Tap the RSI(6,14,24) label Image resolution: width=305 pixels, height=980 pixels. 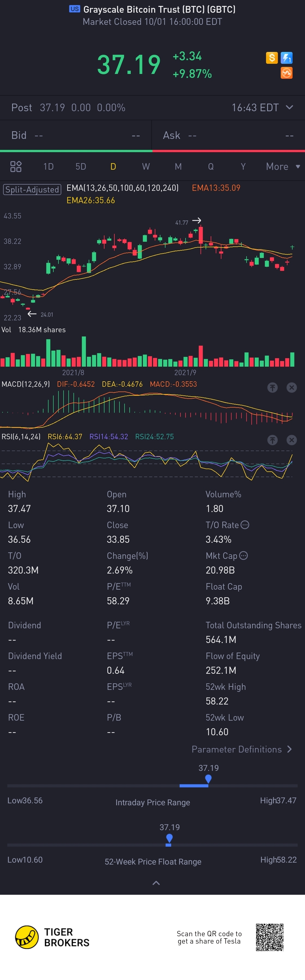21,436
